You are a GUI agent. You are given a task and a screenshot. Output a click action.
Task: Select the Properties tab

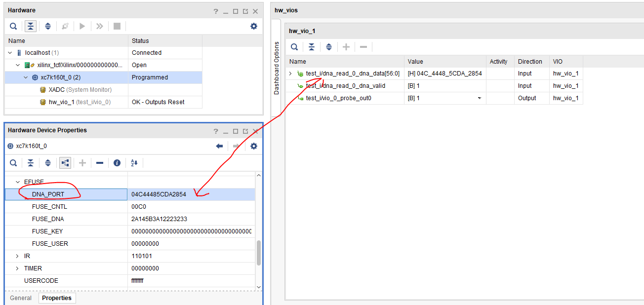[x=56, y=298]
